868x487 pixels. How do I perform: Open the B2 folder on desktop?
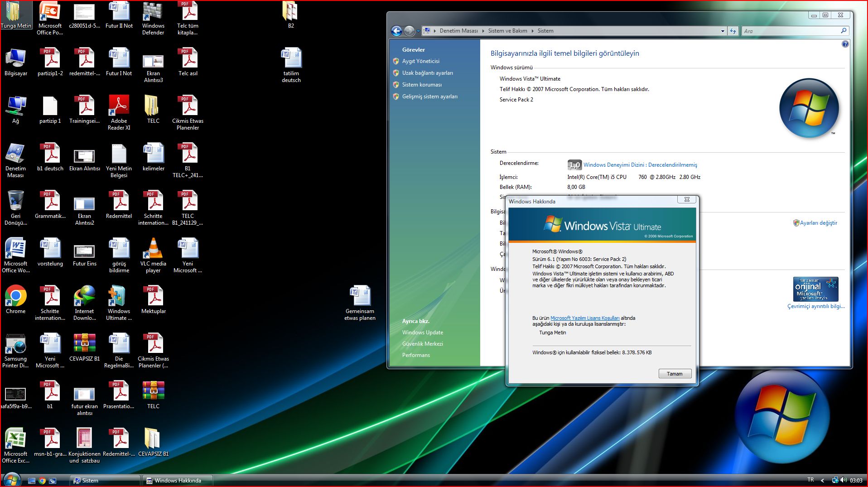click(290, 15)
